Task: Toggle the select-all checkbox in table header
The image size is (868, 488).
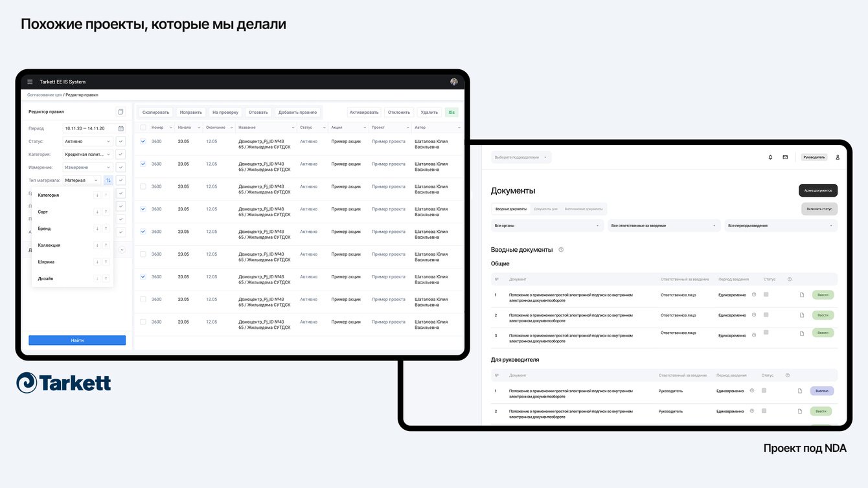Action: (143, 128)
